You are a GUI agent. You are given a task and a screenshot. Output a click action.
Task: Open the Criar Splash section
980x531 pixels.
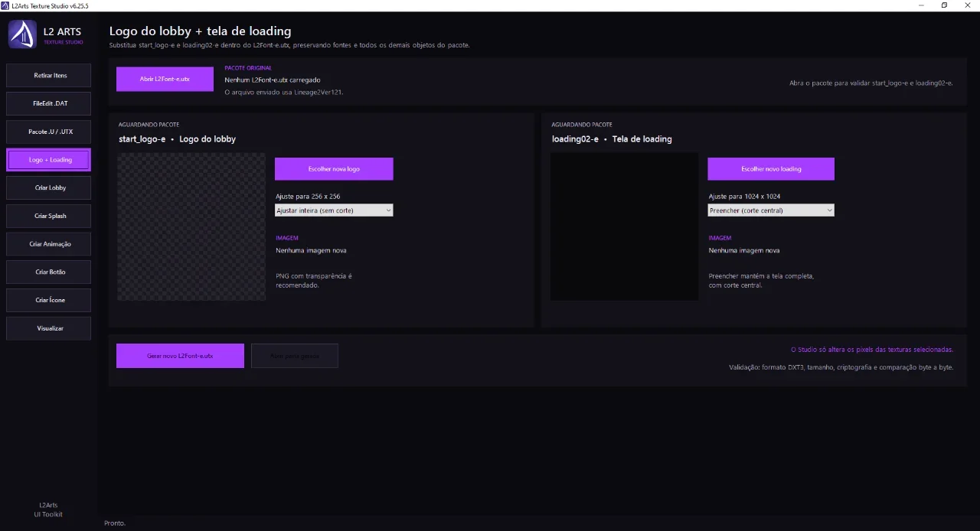click(x=49, y=216)
